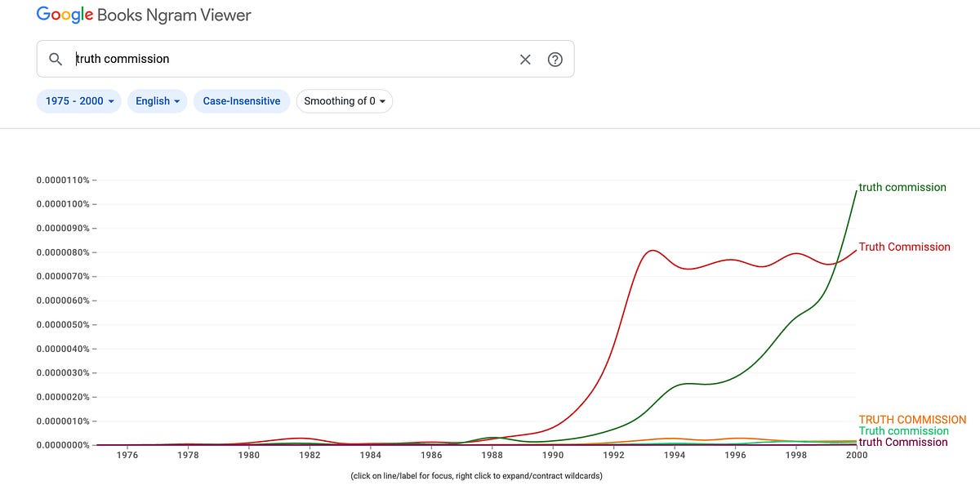This screenshot has width=980, height=490.
Task: Click the teal 'Truth commission' series to toggle focus
Action: (x=904, y=430)
